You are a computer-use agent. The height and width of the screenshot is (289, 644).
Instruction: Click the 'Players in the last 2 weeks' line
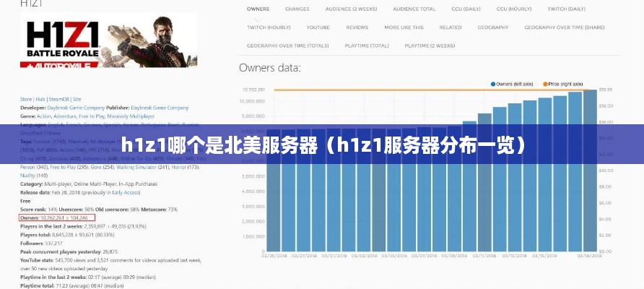(83, 226)
